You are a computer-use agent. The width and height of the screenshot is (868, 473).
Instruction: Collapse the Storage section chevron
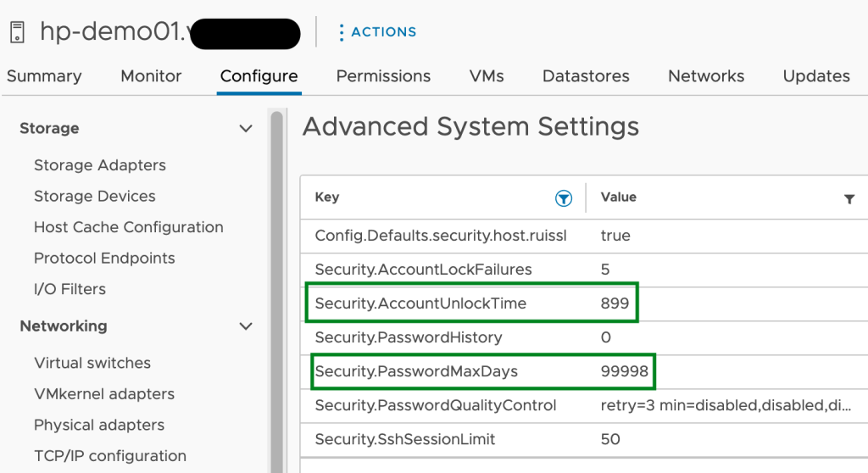pyautogui.click(x=246, y=129)
